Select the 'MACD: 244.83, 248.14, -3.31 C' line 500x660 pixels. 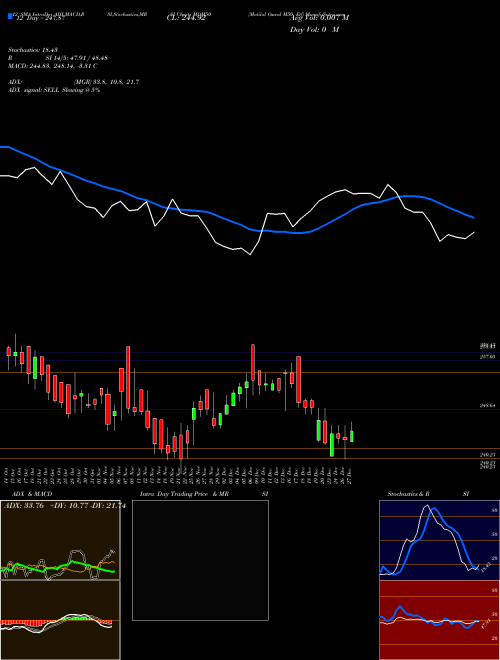[53, 66]
